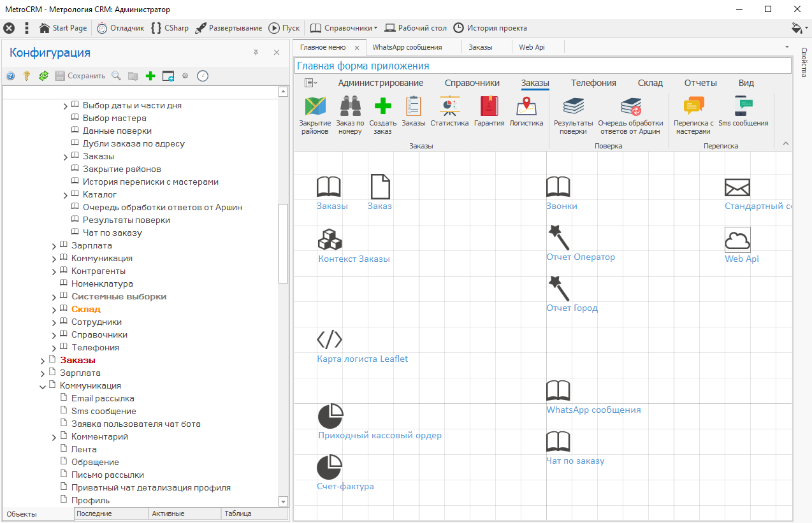Click the Результаты поверки books icon
This screenshot has height=523, width=812.
(x=574, y=106)
